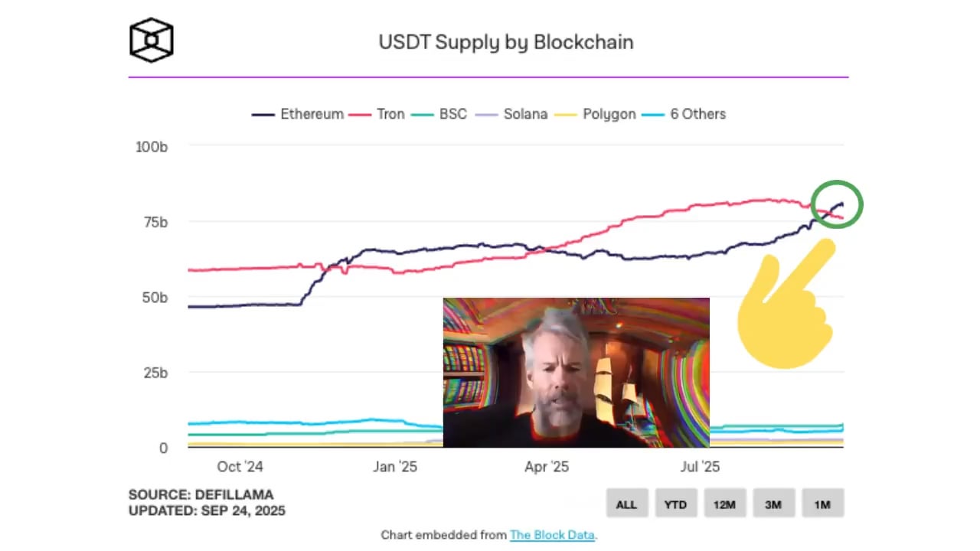Set chart range to 1M
This screenshot has height=551, width=980.
[822, 504]
